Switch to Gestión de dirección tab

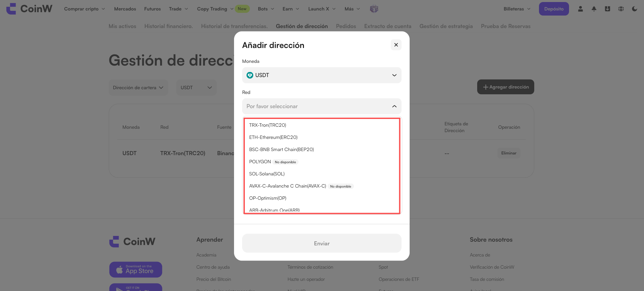click(x=302, y=26)
